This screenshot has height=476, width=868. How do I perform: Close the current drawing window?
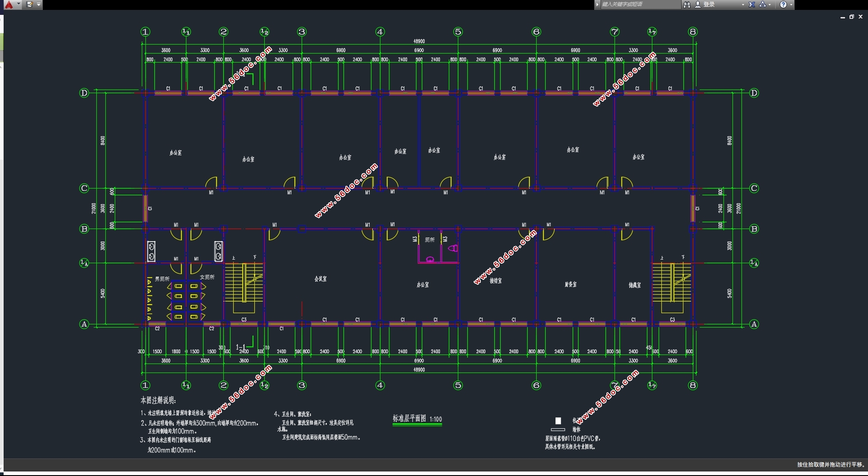860,17
